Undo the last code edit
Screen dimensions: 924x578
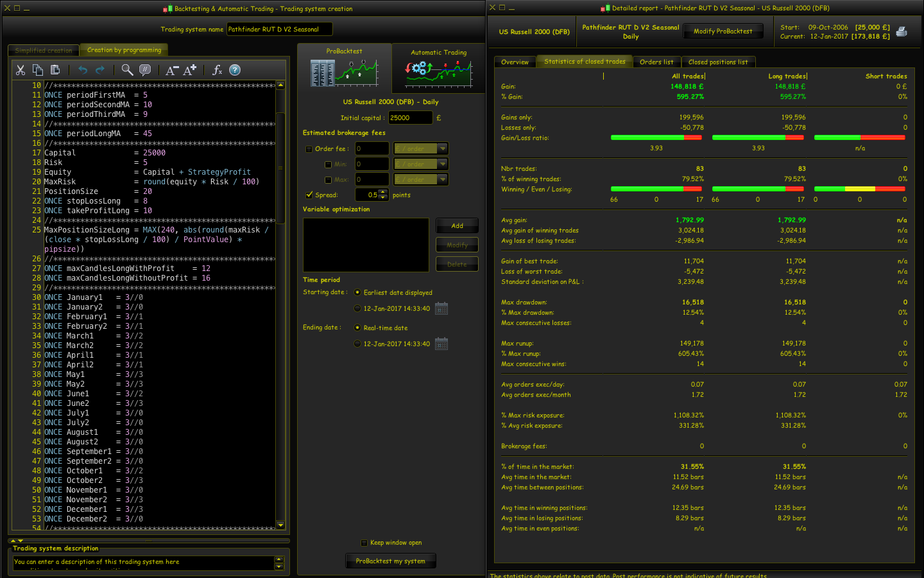(83, 70)
